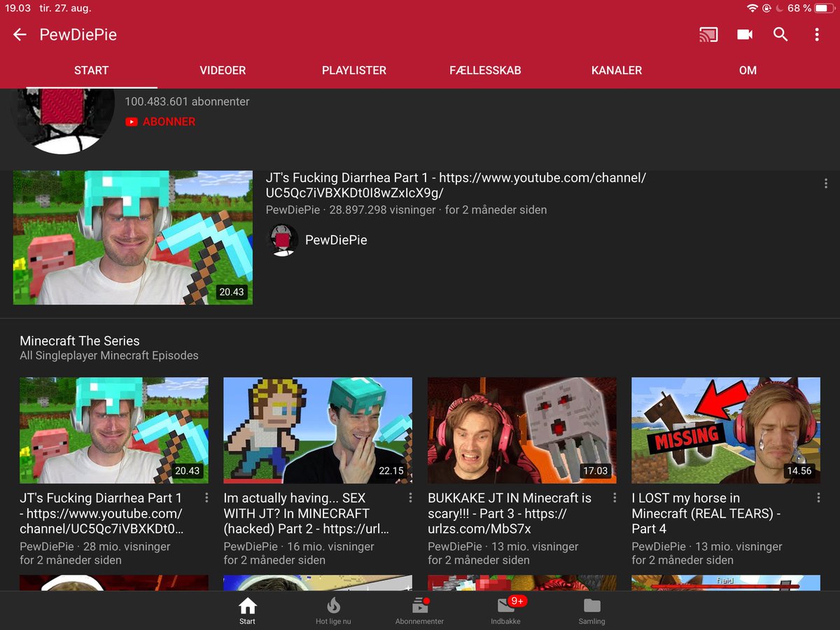
Task: Open options for the BUKKAKE JT card
Action: pyautogui.click(x=615, y=498)
